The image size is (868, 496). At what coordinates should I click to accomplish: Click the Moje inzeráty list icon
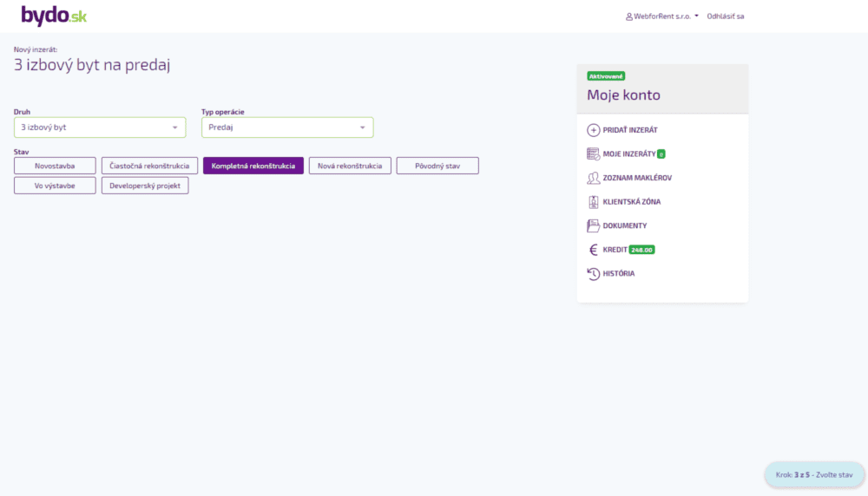[x=594, y=153]
